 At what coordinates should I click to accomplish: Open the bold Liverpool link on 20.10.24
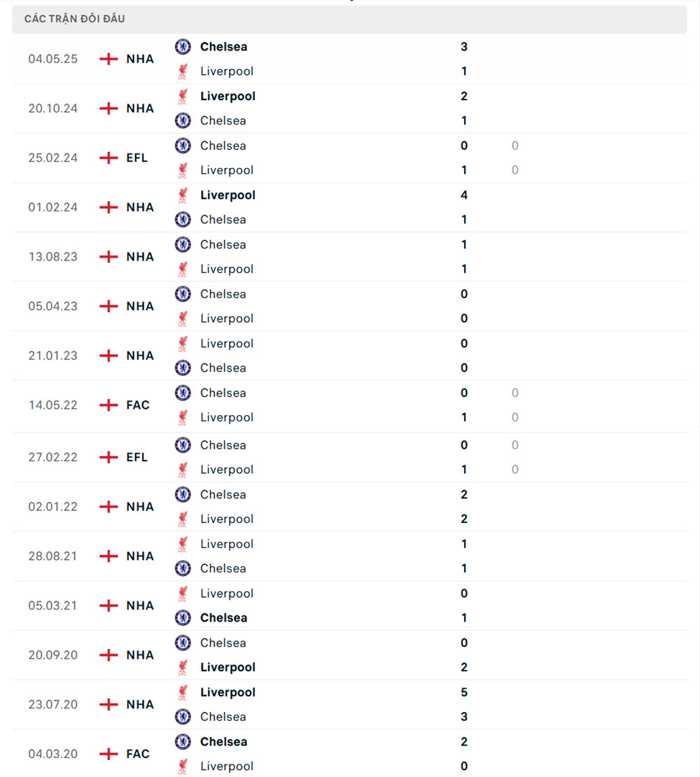pyautogui.click(x=227, y=97)
